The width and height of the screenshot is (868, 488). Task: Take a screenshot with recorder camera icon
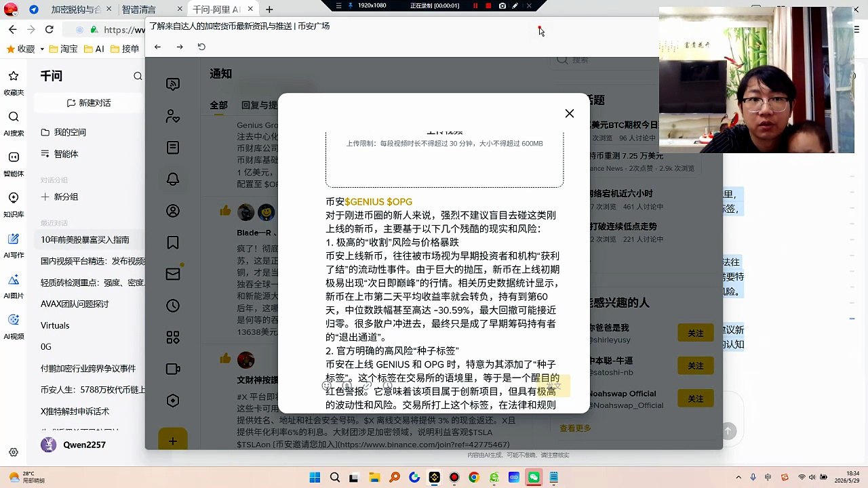(x=502, y=5)
